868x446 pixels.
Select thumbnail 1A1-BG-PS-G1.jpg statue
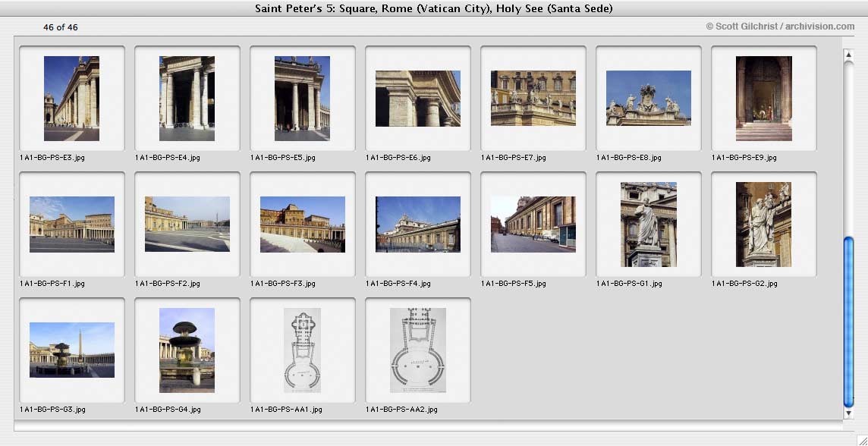(648, 224)
